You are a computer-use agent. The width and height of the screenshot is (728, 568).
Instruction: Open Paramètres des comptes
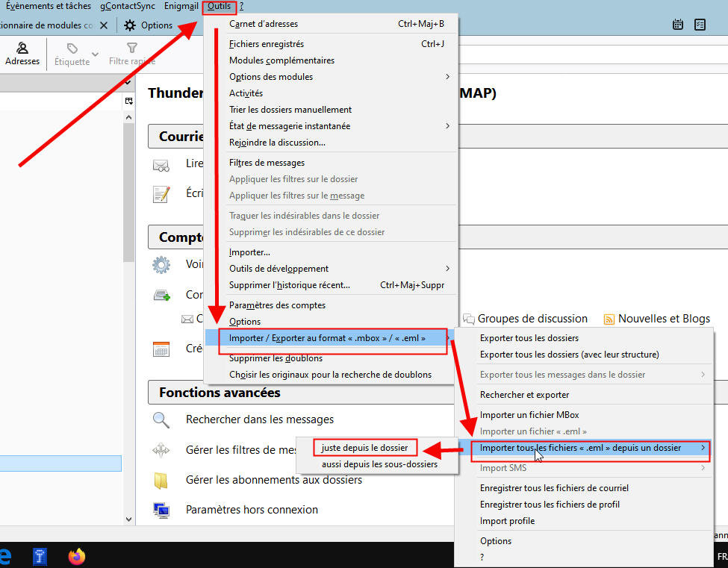pyautogui.click(x=332, y=305)
